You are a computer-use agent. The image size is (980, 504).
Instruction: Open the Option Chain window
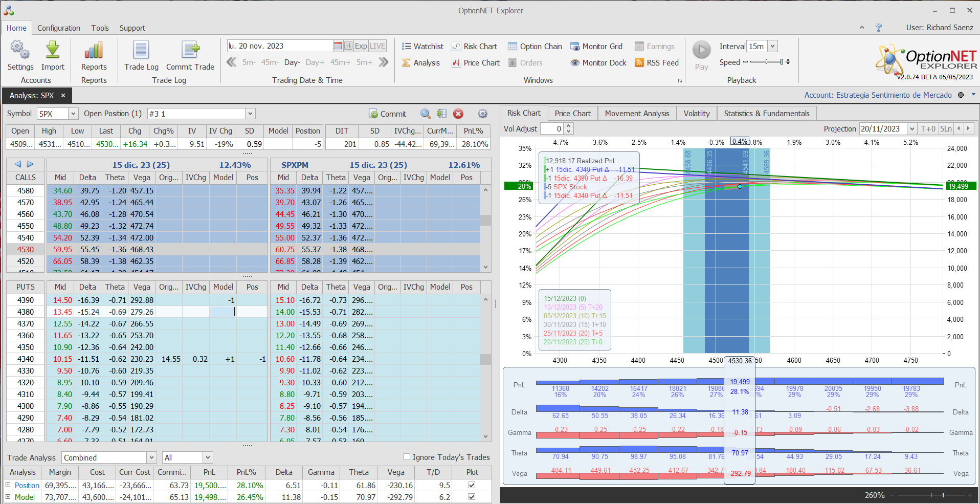(534, 47)
